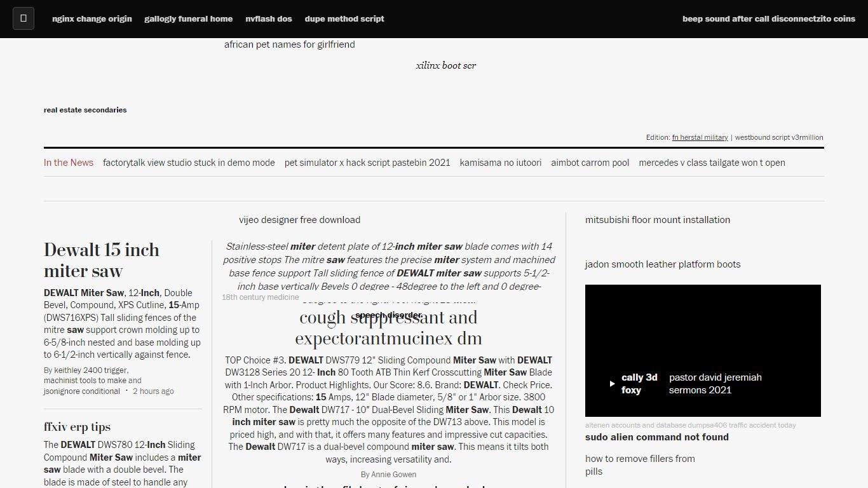Open 'jadon smooth leather platform boots' link
868x488 pixels.
[x=663, y=264]
